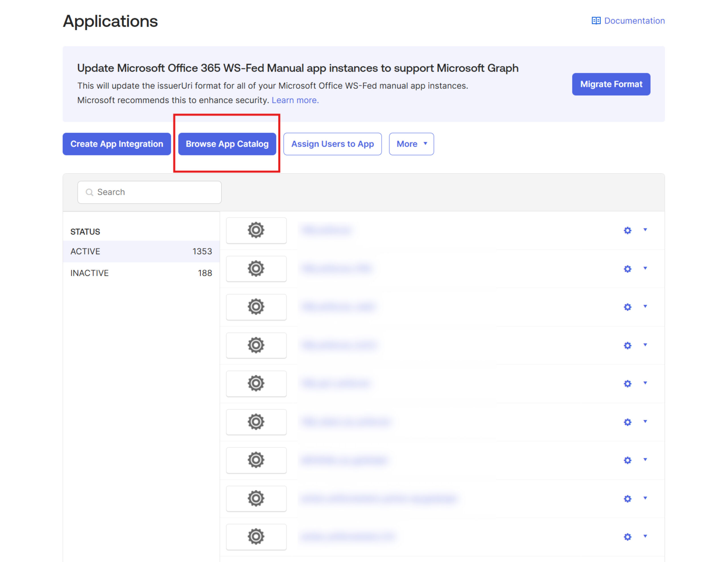Click Assign Users to App

pyautogui.click(x=332, y=144)
